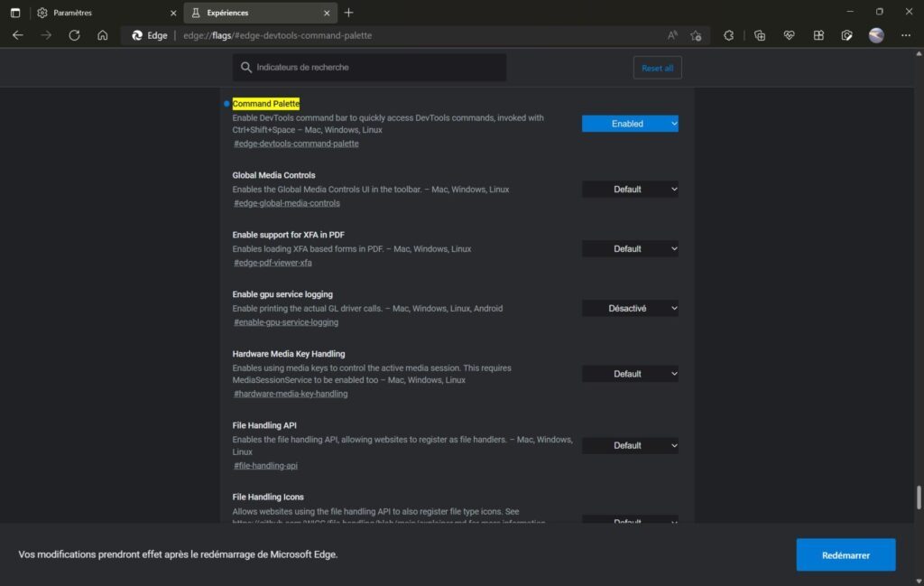Click the highlighted Command Palette title
Image resolution: width=924 pixels, height=586 pixels.
point(266,104)
